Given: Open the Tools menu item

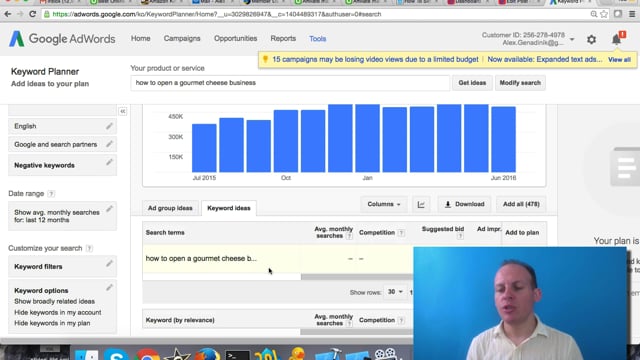Looking at the screenshot, I should pos(318,39).
